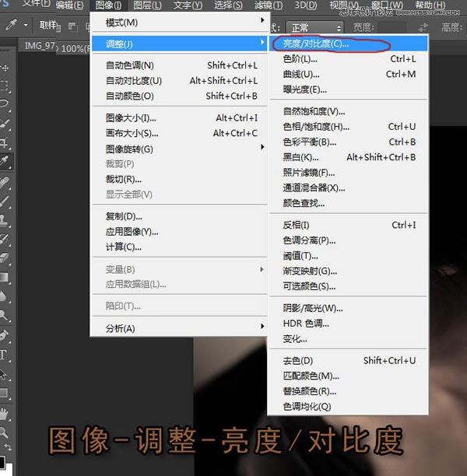Open the 选择(S) menu
This screenshot has width=467, height=476.
click(228, 5)
